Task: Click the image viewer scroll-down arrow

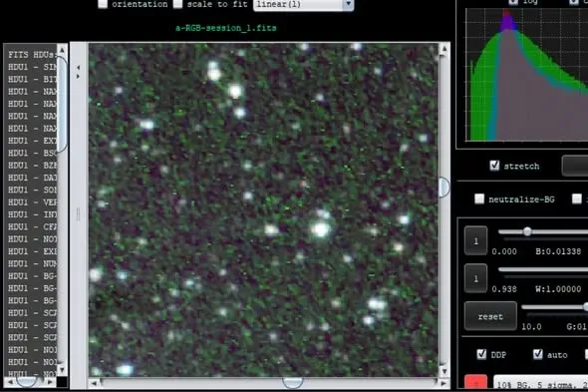Action: [x=444, y=371]
